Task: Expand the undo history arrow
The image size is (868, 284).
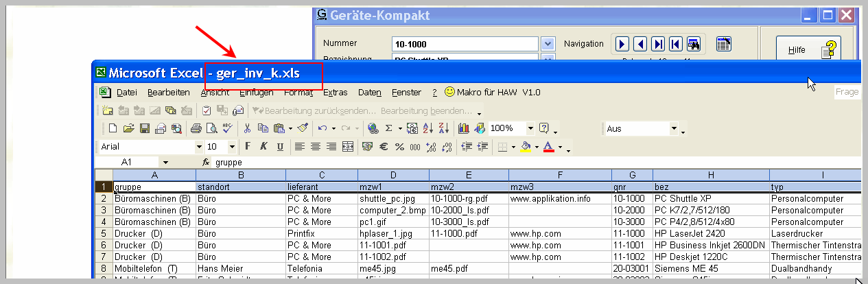Action: [333, 128]
